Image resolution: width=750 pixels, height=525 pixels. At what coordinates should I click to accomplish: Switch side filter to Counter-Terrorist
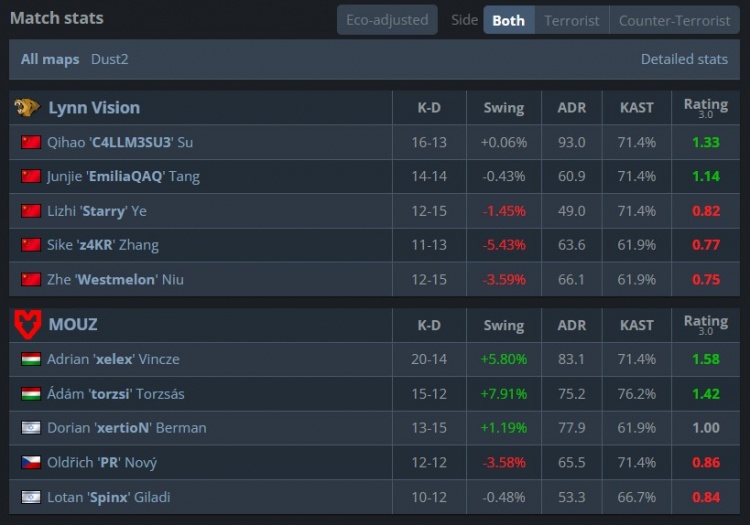(674, 20)
